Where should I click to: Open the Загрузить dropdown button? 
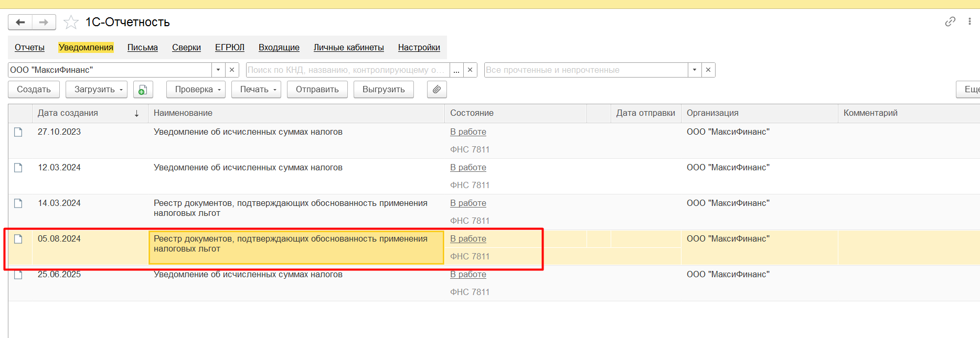(x=97, y=90)
